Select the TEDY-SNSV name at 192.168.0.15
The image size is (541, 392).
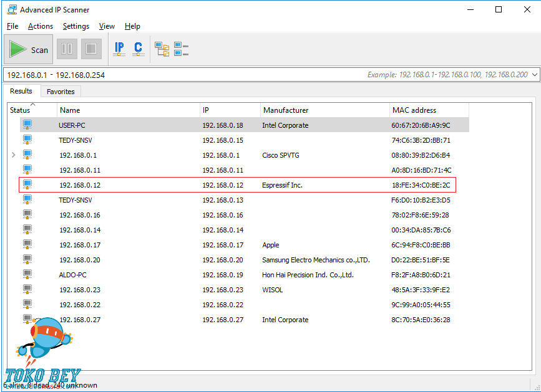[76, 140]
